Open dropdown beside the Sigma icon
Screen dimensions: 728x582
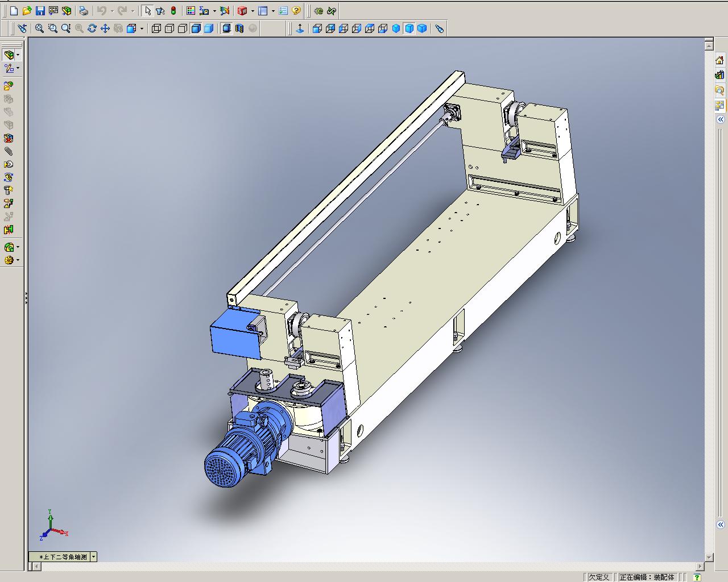coord(214,11)
